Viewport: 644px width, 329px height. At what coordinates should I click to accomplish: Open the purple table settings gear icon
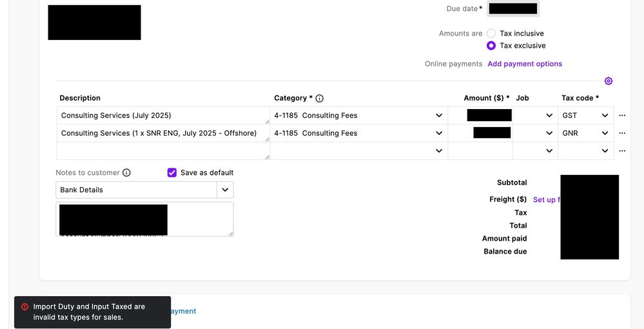609,81
